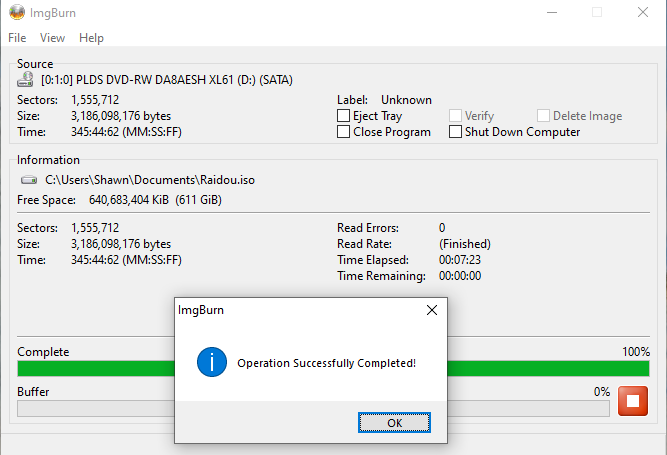
Task: Click the Read Rate value (Finished)
Action: (x=465, y=244)
